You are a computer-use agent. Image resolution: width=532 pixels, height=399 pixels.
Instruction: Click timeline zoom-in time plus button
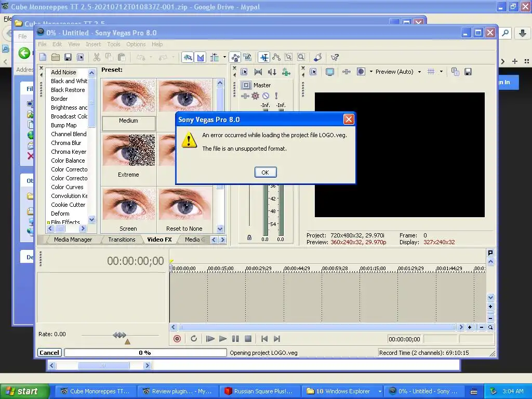[x=470, y=327]
